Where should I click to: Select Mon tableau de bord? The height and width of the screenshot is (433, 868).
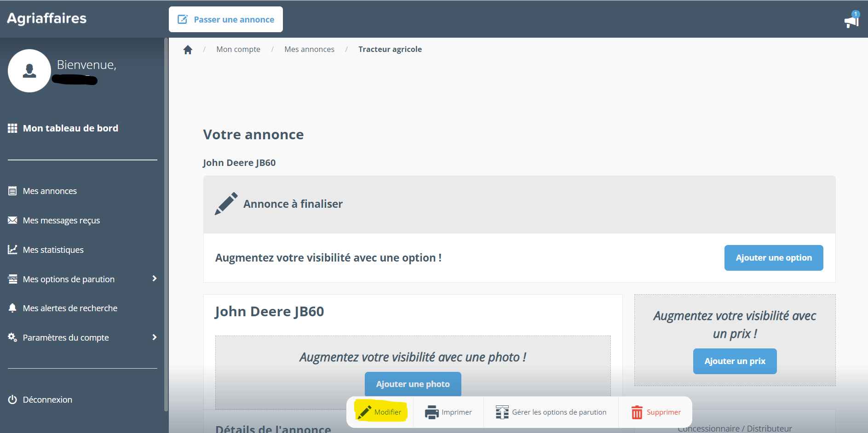70,128
